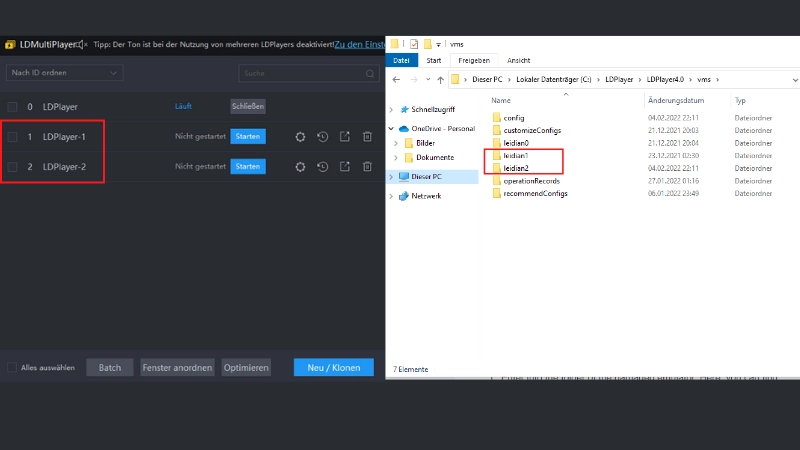This screenshot has height=450, width=800.
Task: Click the Optimieren button
Action: pos(246,367)
